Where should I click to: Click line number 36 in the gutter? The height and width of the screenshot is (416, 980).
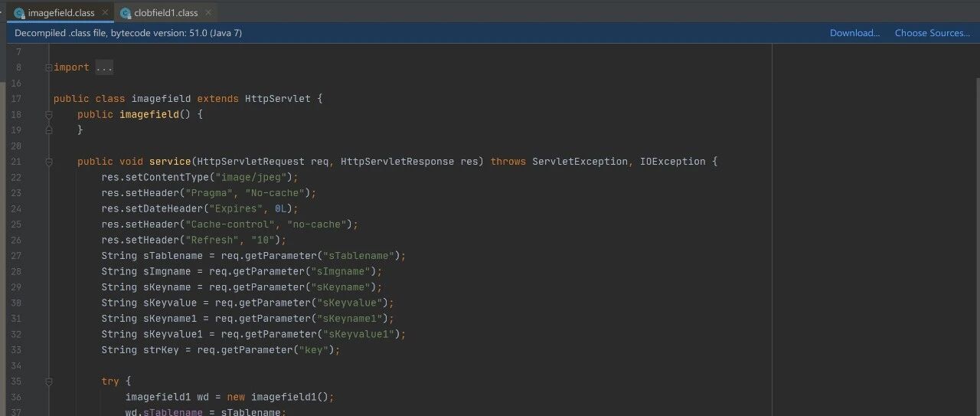(x=17, y=397)
